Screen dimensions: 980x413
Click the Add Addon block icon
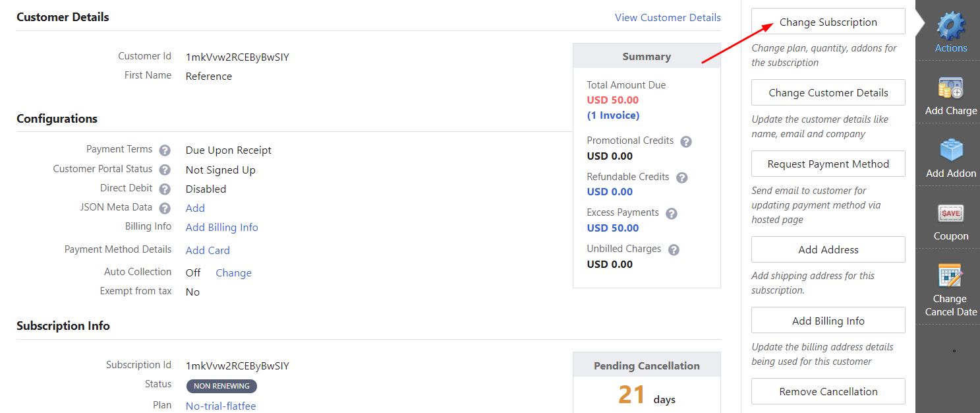(951, 152)
